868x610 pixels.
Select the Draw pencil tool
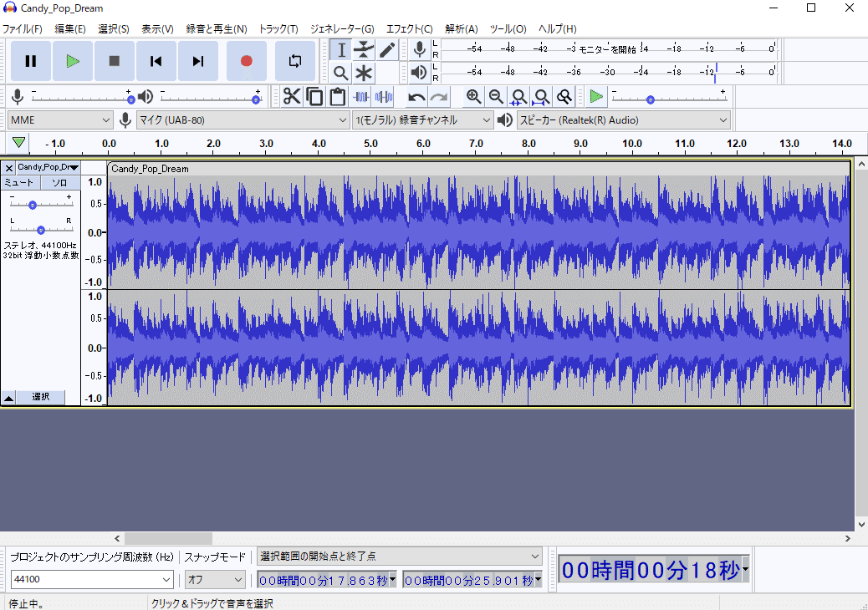pyautogui.click(x=387, y=50)
